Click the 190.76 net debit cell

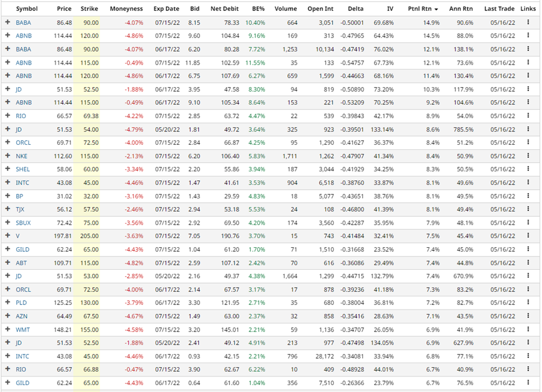pyautogui.click(x=230, y=236)
